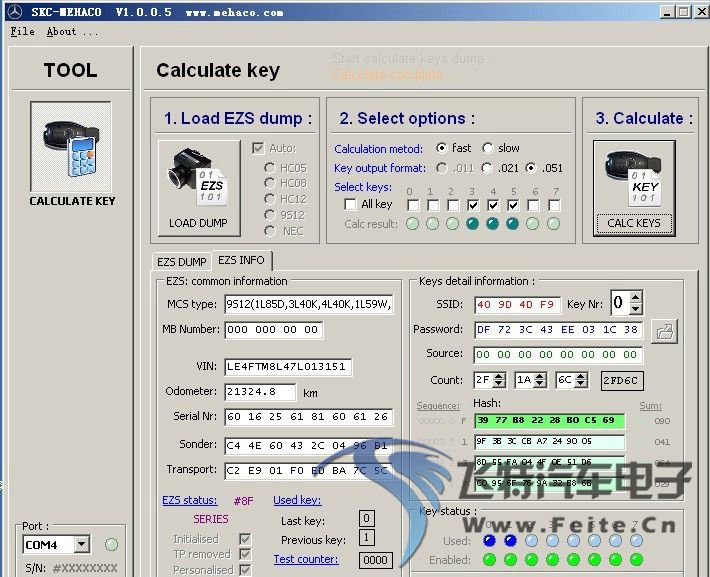Select the NEC radio option

pyautogui.click(x=270, y=231)
